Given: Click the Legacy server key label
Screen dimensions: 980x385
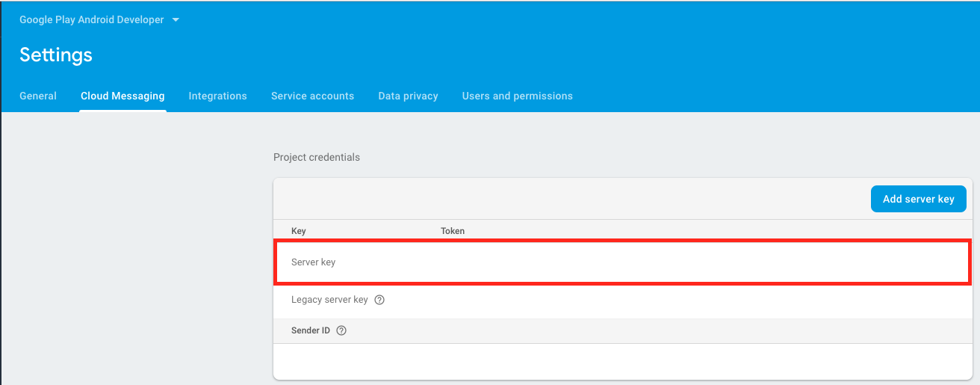Looking at the screenshot, I should 329,300.
